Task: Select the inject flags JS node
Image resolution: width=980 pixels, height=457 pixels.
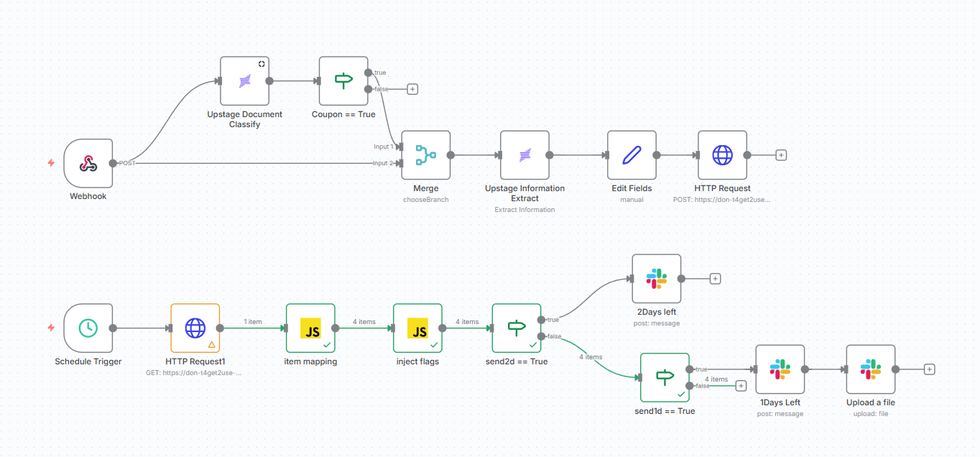Action: point(417,328)
